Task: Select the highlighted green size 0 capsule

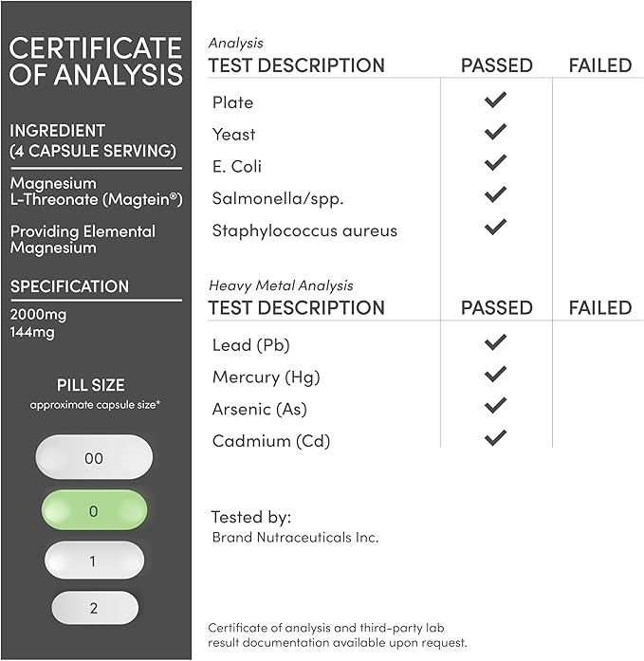Action: click(x=94, y=511)
